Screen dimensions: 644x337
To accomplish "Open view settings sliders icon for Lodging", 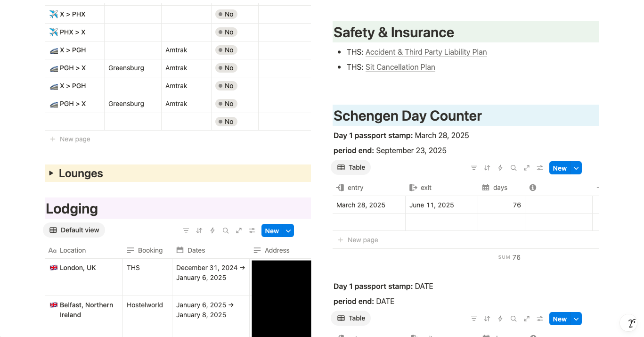I will click(252, 231).
